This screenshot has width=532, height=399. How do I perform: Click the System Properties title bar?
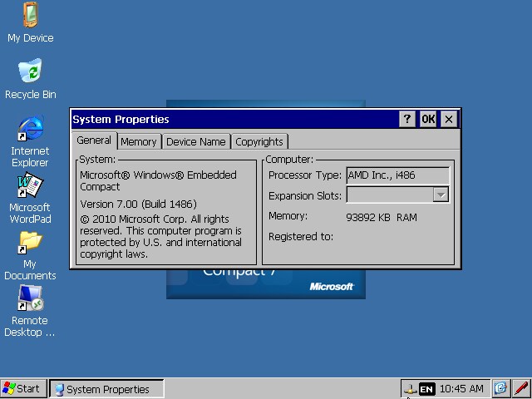coord(234,119)
